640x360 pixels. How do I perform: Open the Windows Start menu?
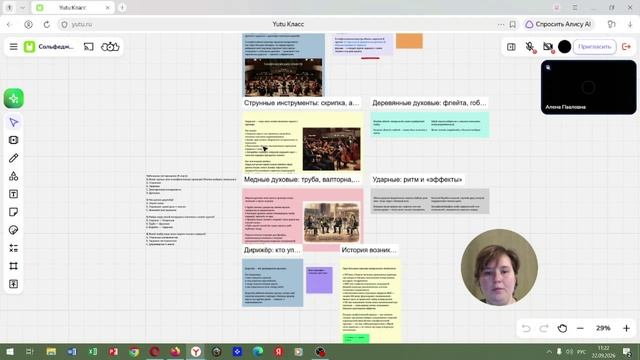[x=9, y=351]
